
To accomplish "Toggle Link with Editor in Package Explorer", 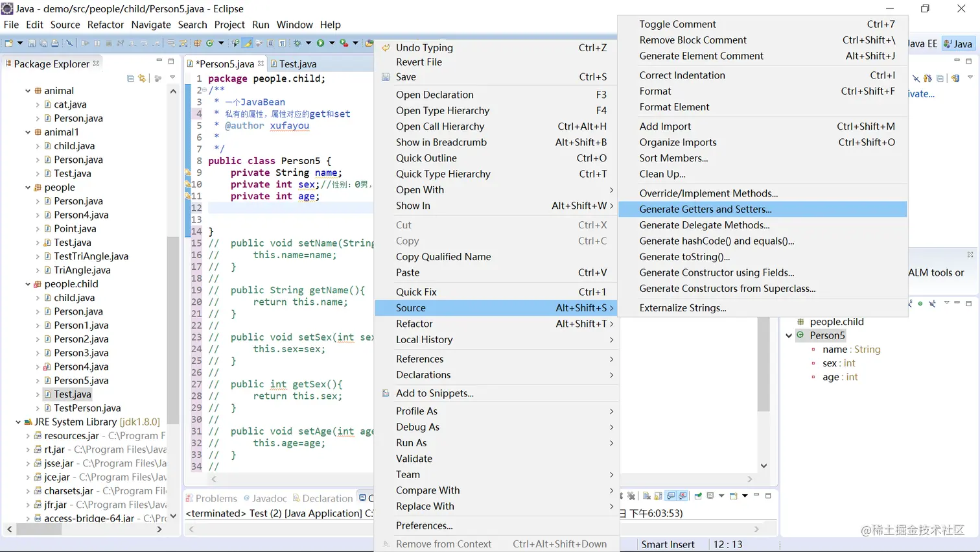I will coord(142,78).
